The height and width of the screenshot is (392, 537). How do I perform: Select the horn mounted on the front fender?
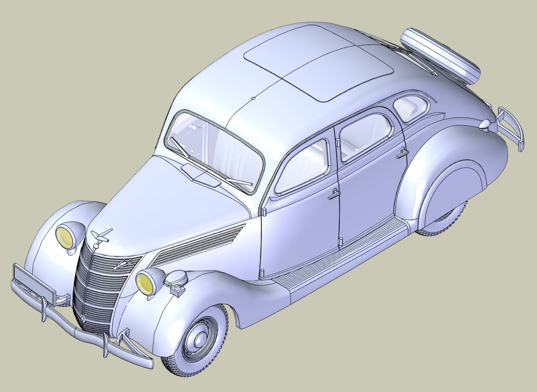(176, 279)
